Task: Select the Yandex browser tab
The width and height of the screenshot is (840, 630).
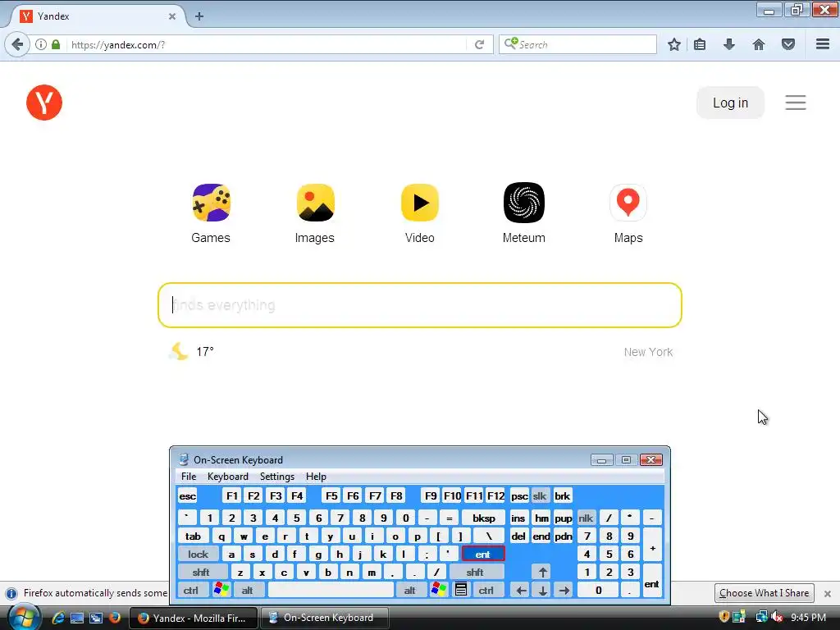Action: pos(98,16)
